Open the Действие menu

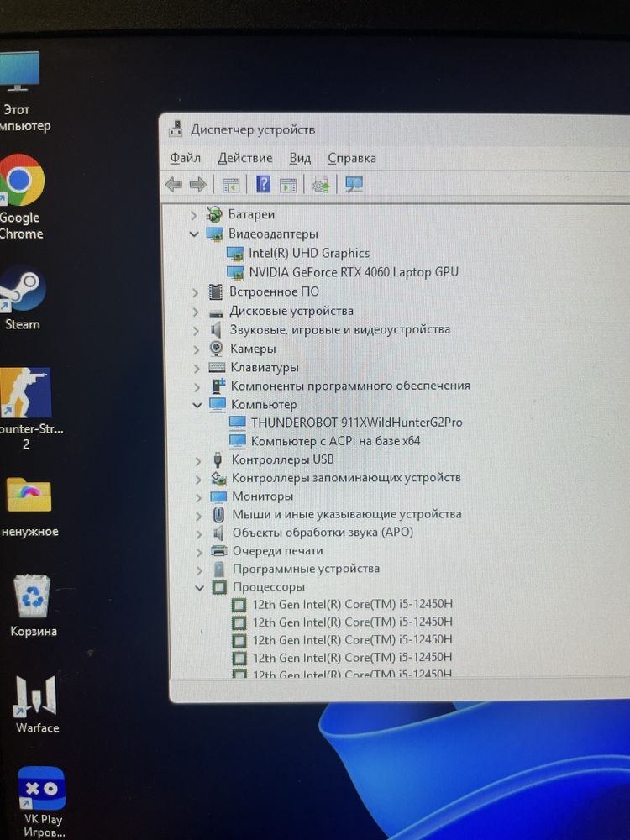pyautogui.click(x=245, y=158)
